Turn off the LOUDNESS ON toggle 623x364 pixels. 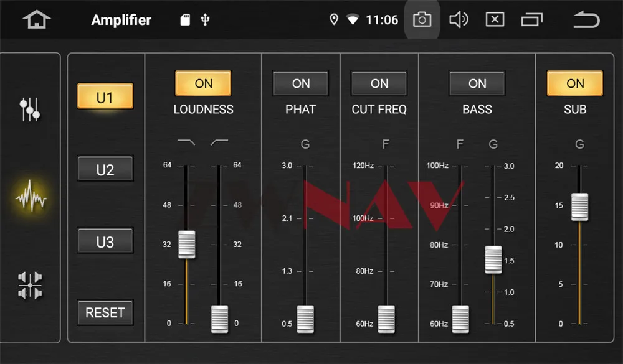203,83
